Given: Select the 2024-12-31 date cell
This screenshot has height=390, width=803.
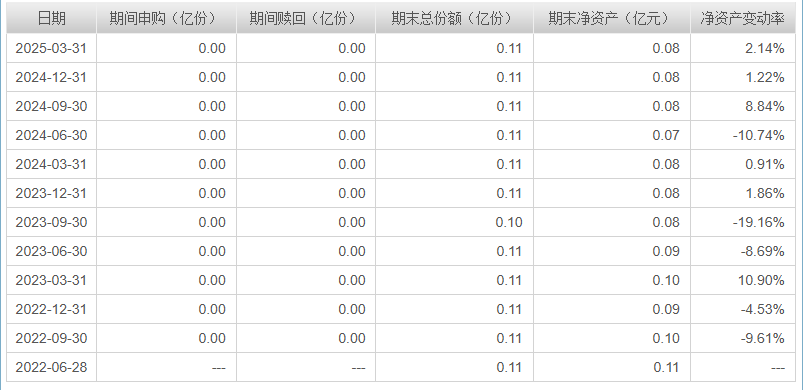Looking at the screenshot, I should [51, 77].
